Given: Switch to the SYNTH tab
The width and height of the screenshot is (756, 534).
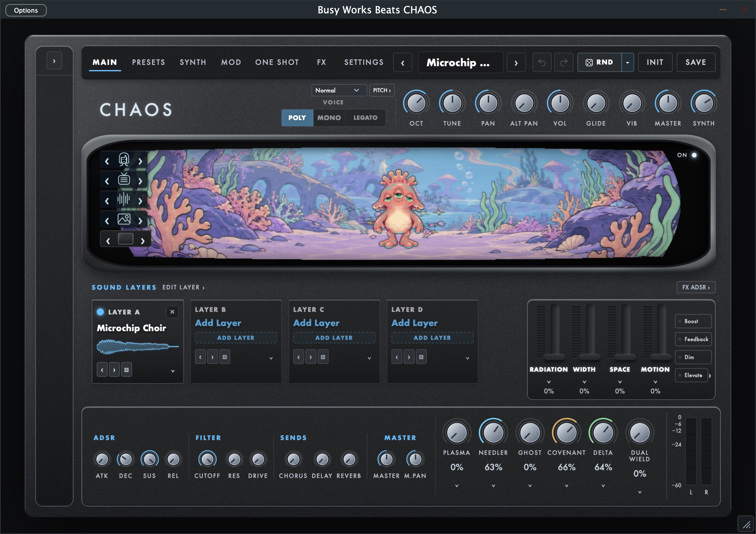Looking at the screenshot, I should [193, 62].
